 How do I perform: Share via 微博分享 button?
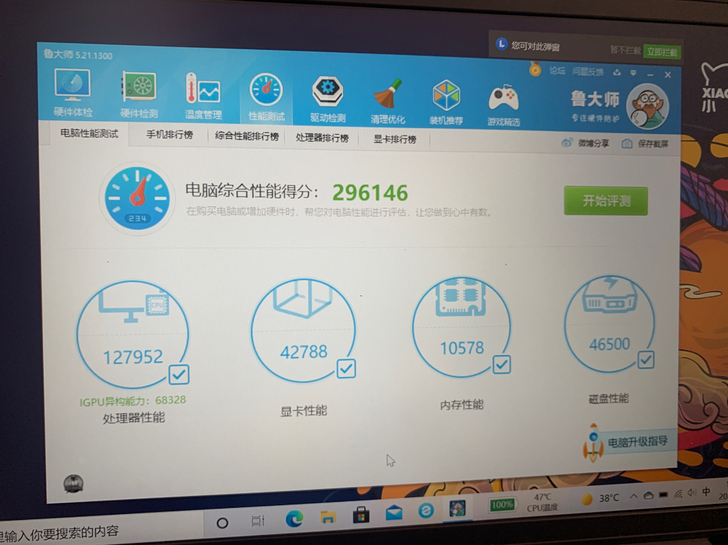[x=585, y=143]
